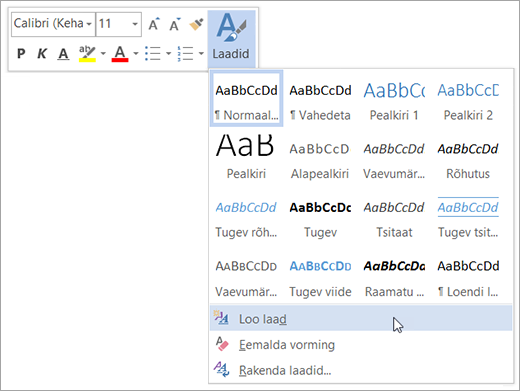Apply the Pealkiri 2 style
This screenshot has height=391, width=520.
468,98
